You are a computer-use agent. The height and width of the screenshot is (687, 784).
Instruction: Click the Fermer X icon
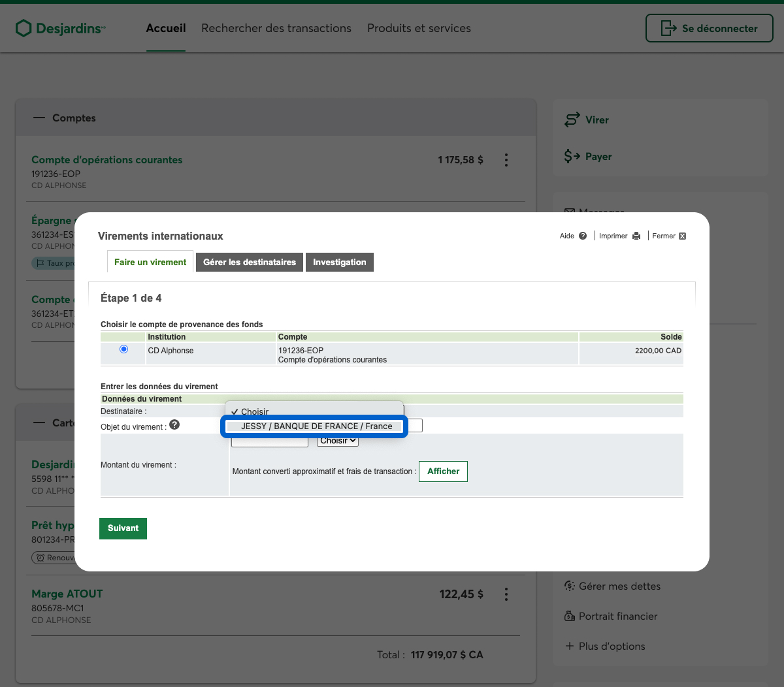click(x=682, y=236)
